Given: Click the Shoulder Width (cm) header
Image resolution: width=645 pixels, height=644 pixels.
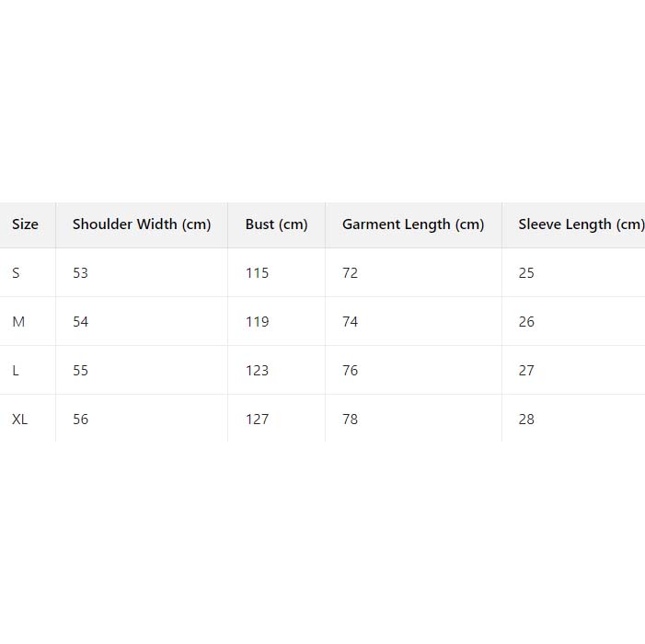Looking at the screenshot, I should click(x=142, y=224).
